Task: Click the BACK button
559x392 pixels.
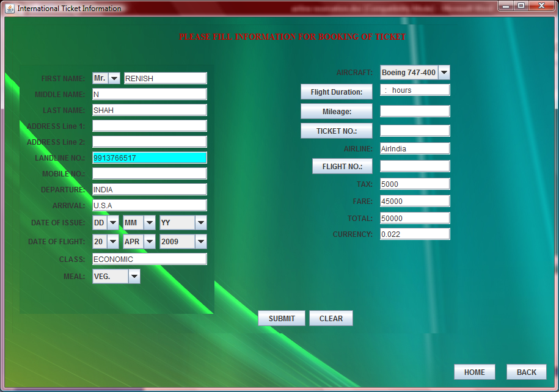Action: click(527, 372)
